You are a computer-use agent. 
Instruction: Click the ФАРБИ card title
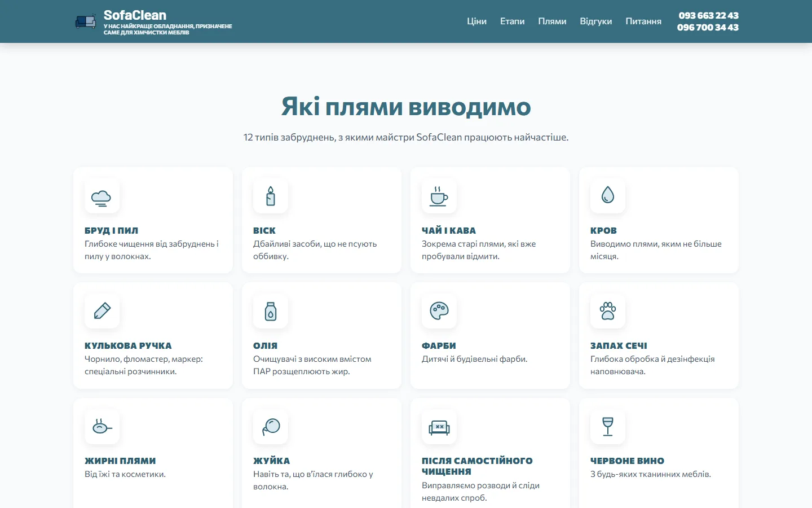[x=439, y=345]
